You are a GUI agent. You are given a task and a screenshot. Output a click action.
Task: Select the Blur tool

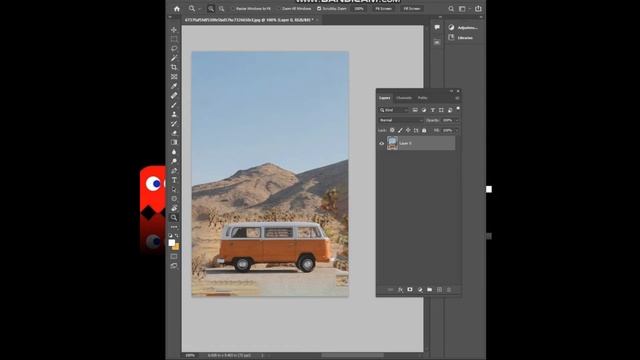point(174,152)
